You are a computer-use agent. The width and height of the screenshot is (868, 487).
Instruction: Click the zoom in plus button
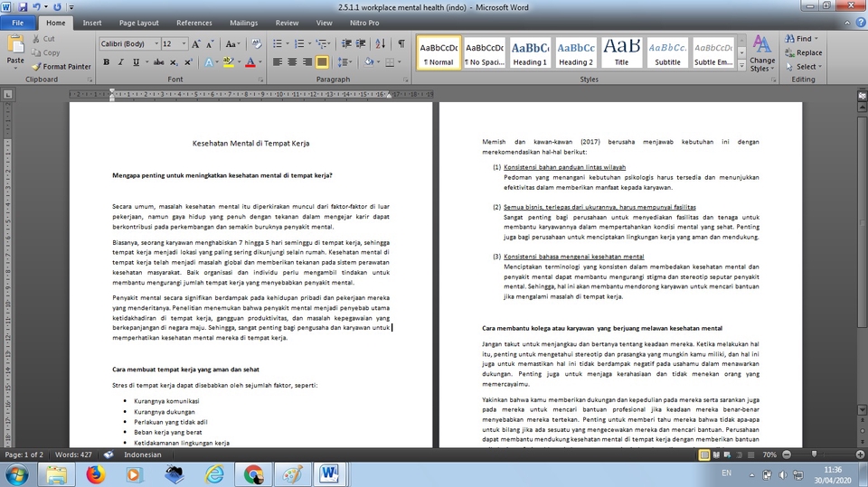[860, 454]
